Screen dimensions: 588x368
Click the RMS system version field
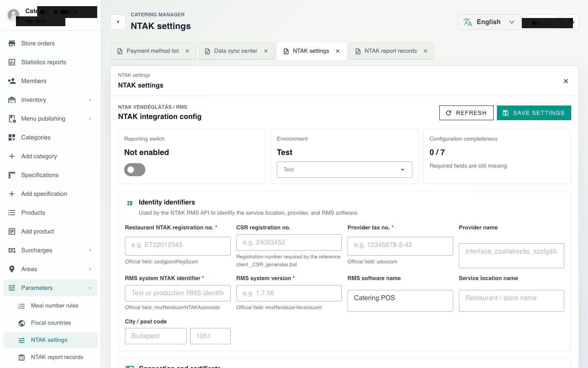(289, 293)
